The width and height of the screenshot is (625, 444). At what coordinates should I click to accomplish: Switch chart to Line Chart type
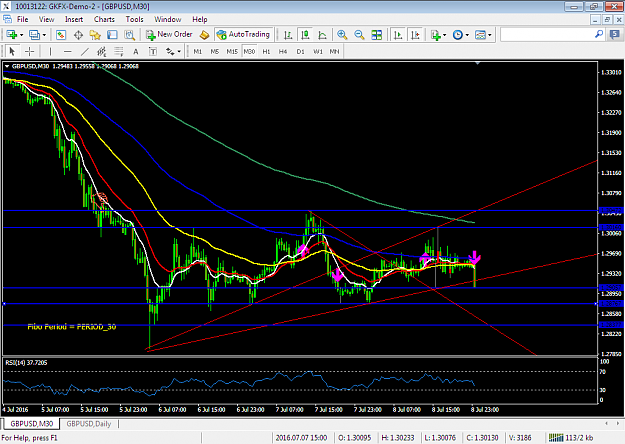[322, 35]
